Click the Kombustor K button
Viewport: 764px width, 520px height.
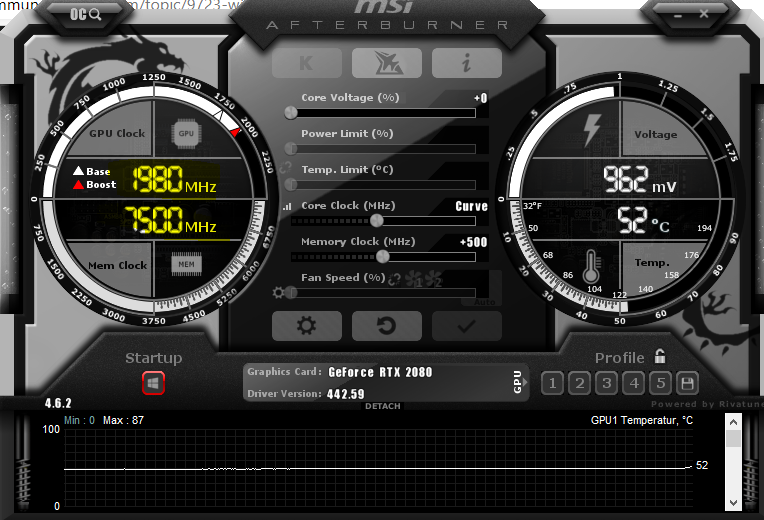point(306,63)
